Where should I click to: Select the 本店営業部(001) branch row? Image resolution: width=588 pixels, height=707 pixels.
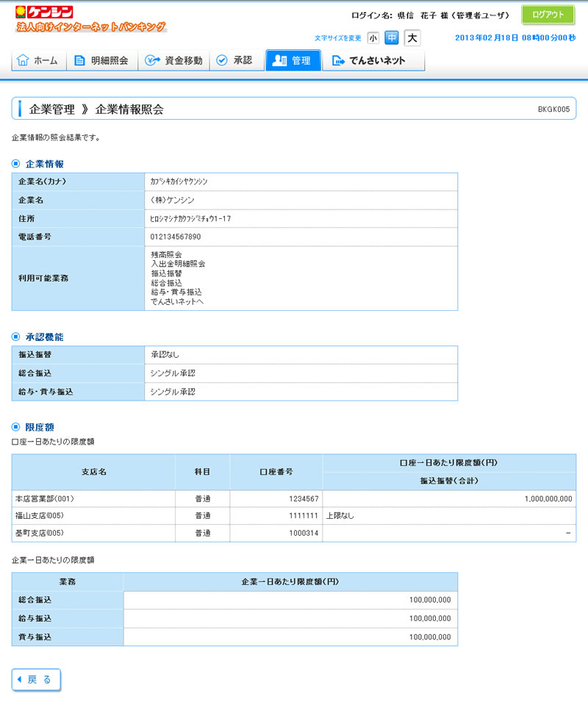pyautogui.click(x=45, y=498)
